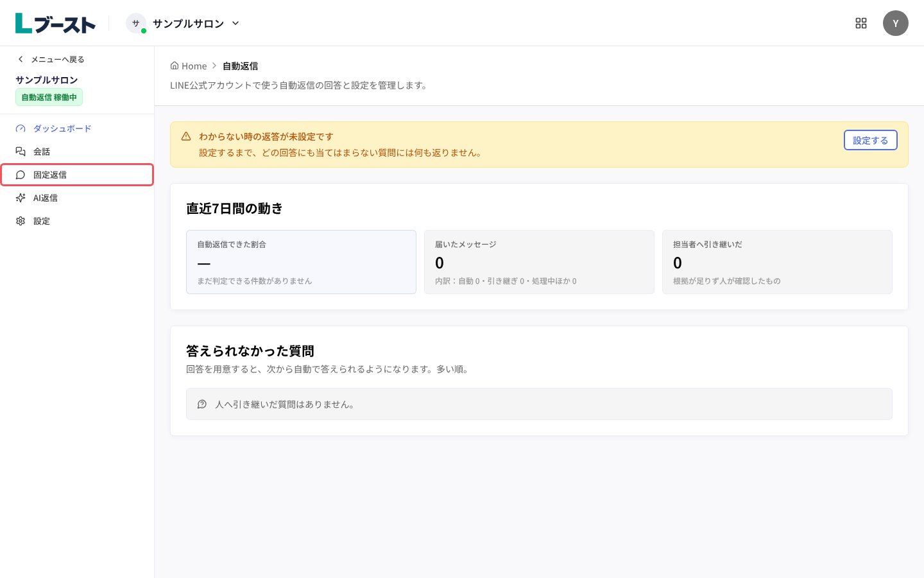Viewport: 924px width, 578px height.
Task: Click the 会話 chat bubbles icon
Action: coord(21,152)
